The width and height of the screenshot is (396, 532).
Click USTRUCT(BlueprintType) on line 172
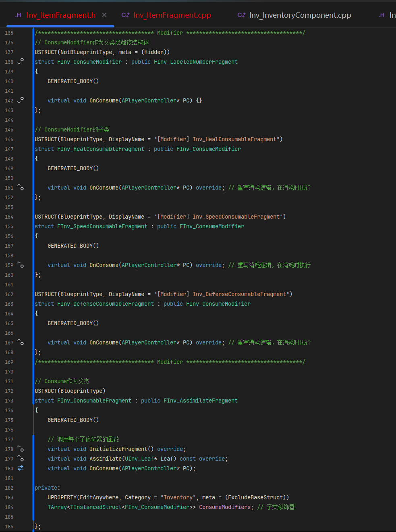(70, 391)
